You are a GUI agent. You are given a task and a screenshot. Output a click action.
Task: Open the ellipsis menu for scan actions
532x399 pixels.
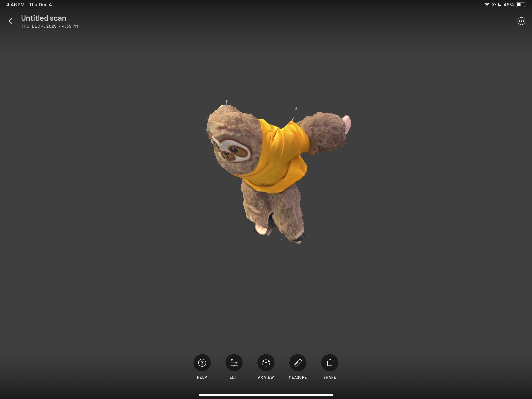[x=521, y=21]
